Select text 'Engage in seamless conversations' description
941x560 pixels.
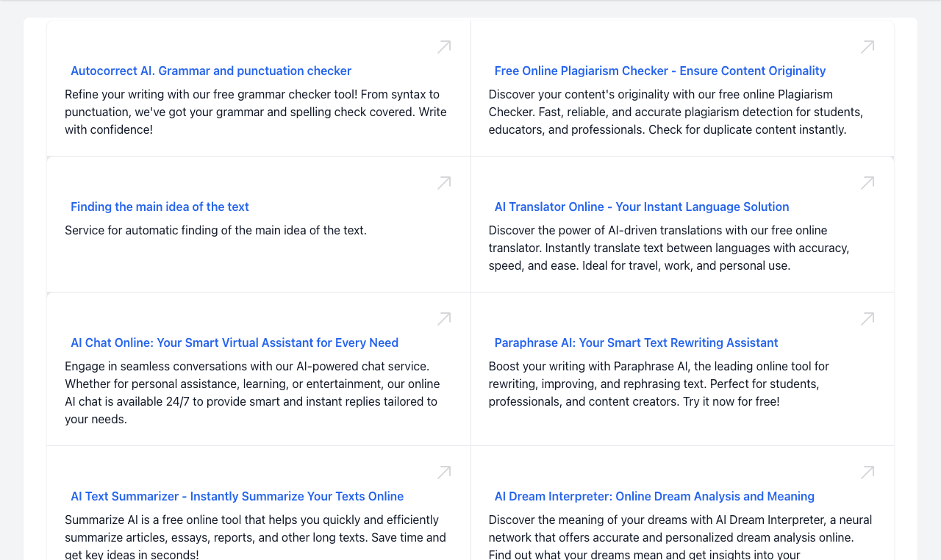(x=252, y=393)
